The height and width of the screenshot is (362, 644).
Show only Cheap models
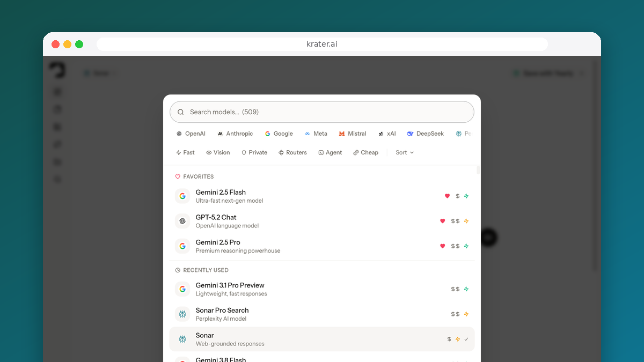pyautogui.click(x=365, y=153)
